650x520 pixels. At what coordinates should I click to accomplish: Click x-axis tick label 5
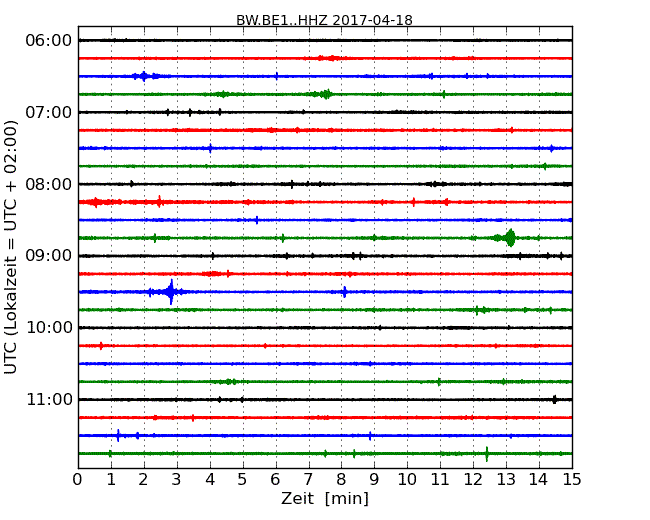[x=242, y=480]
